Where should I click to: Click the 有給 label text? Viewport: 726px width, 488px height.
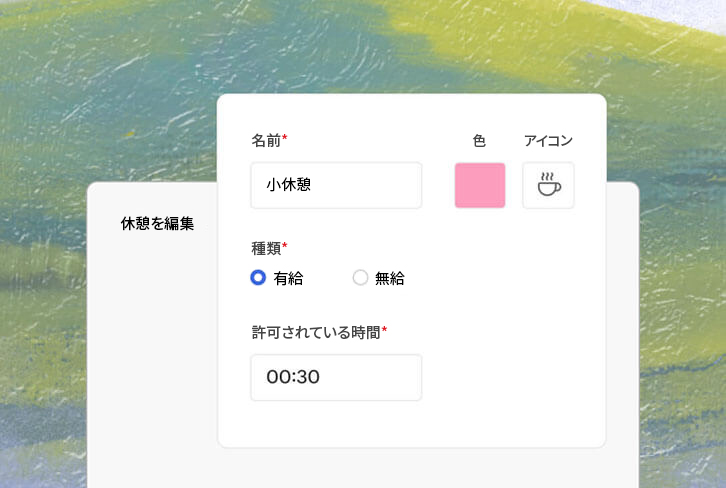(288, 279)
